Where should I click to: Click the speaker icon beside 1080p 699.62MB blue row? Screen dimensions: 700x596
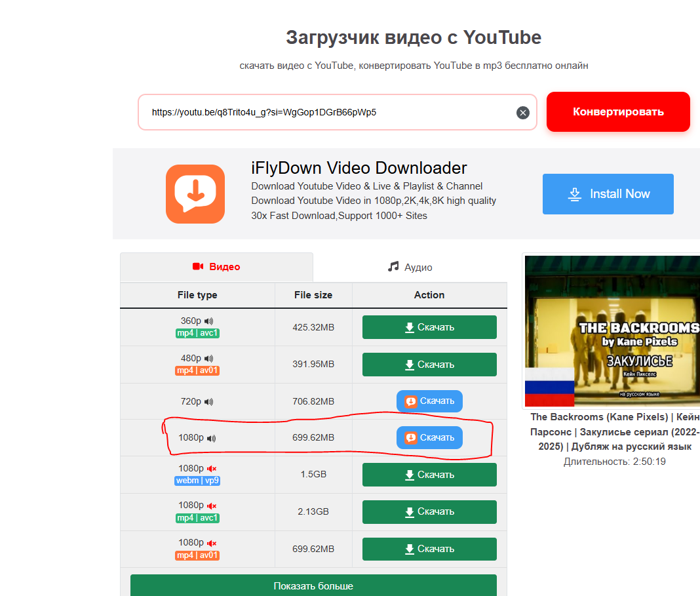click(211, 439)
